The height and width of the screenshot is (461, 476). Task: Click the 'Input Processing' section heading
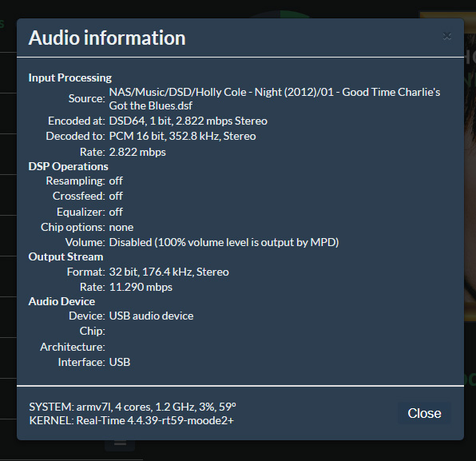pyautogui.click(x=70, y=77)
